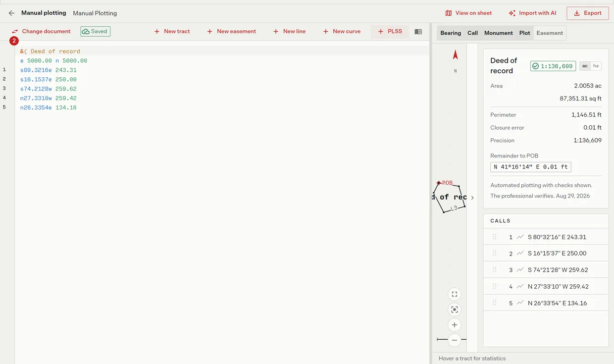Click line-type icon of call N 27°33'10" W
Viewport: 614px width, 364px height.
click(x=520, y=286)
